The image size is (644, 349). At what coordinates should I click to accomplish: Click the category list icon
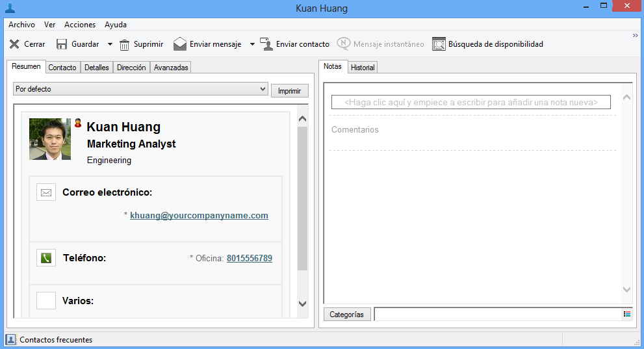point(626,314)
